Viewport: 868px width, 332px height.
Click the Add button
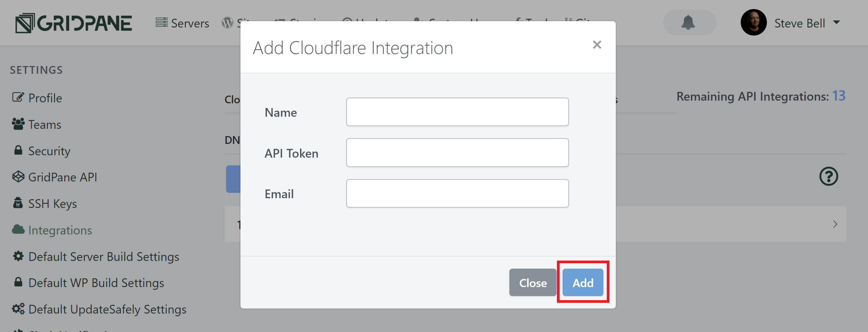[x=583, y=283]
